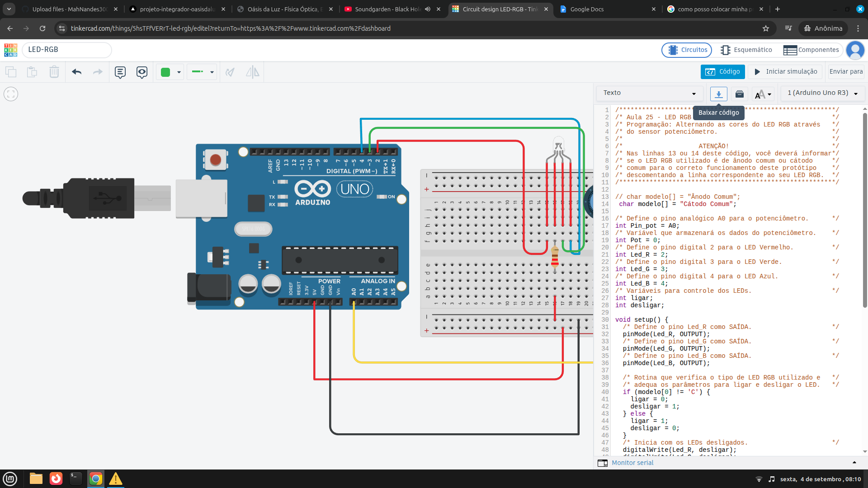Switch to projeto-integrador-oasisdaluz tab

click(177, 9)
